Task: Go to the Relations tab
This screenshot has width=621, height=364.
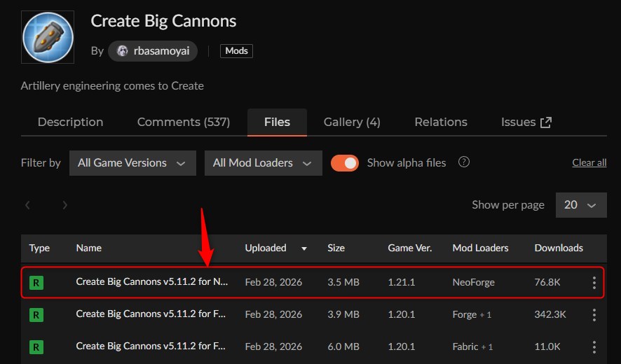Action: click(441, 122)
